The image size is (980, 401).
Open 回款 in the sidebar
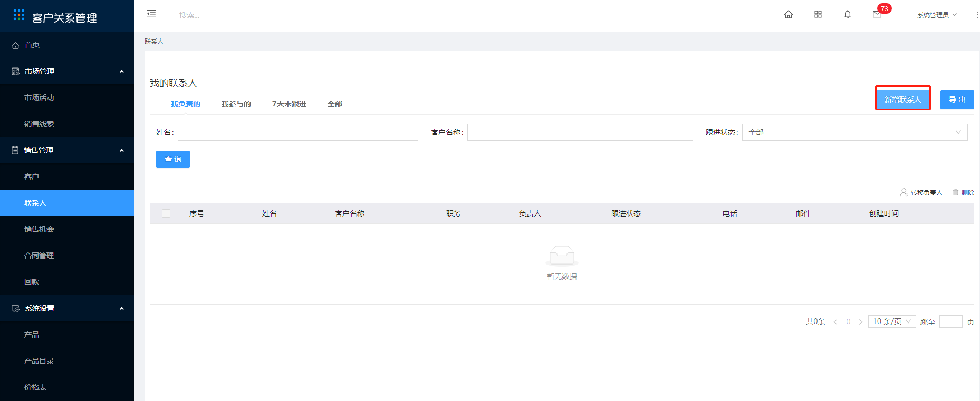pos(67,282)
